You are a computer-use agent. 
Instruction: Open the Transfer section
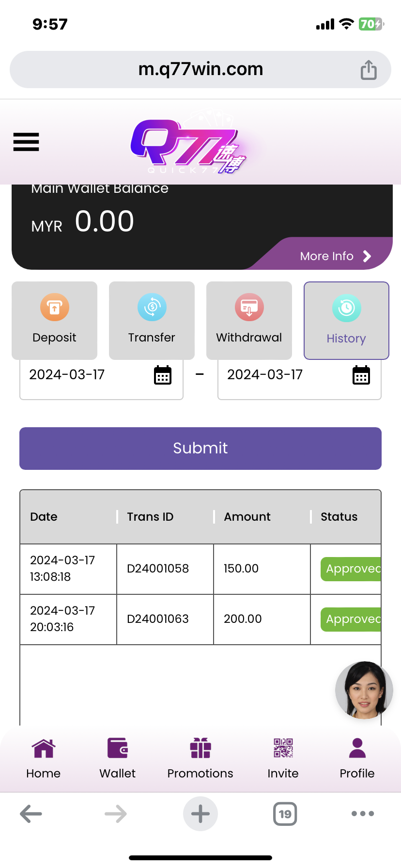[152, 320]
